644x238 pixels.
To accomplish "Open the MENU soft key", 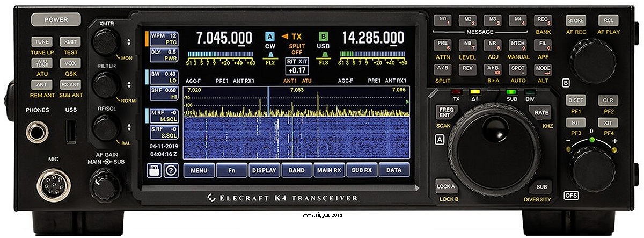I will coord(199,170).
